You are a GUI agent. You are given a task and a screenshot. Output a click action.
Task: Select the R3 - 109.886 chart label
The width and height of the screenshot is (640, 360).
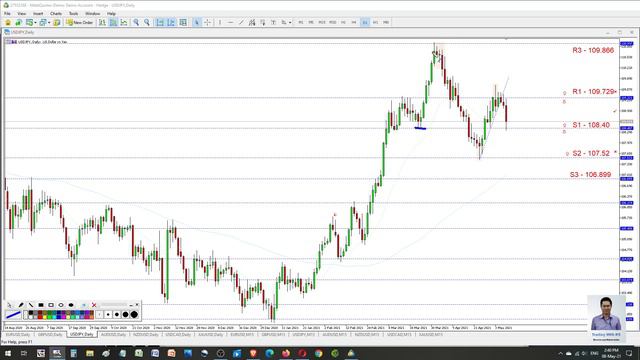pyautogui.click(x=593, y=50)
